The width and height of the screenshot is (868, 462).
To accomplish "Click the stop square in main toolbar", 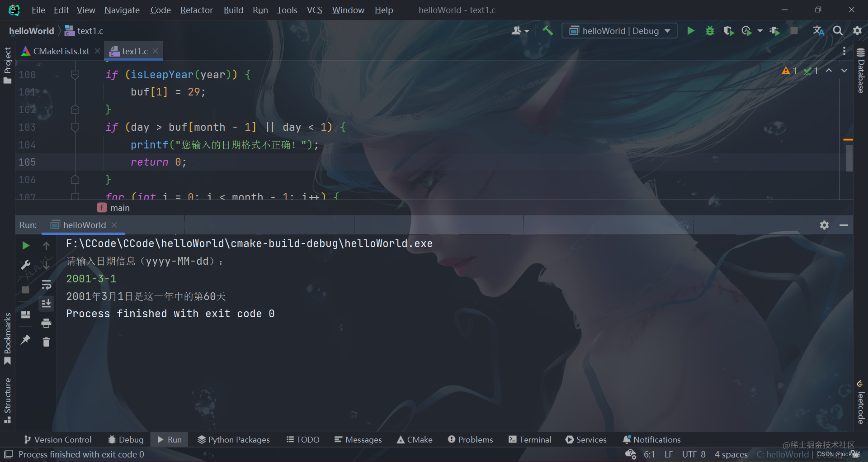I will 794,31.
